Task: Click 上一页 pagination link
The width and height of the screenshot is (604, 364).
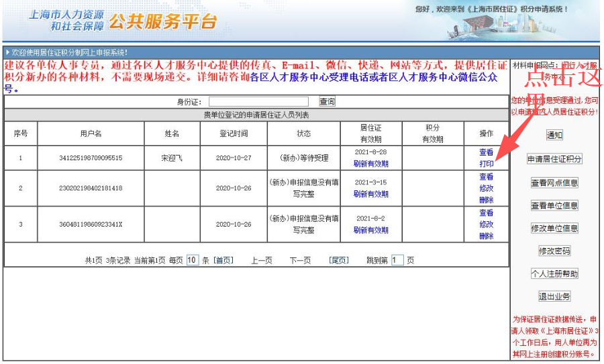Action: click(262, 261)
